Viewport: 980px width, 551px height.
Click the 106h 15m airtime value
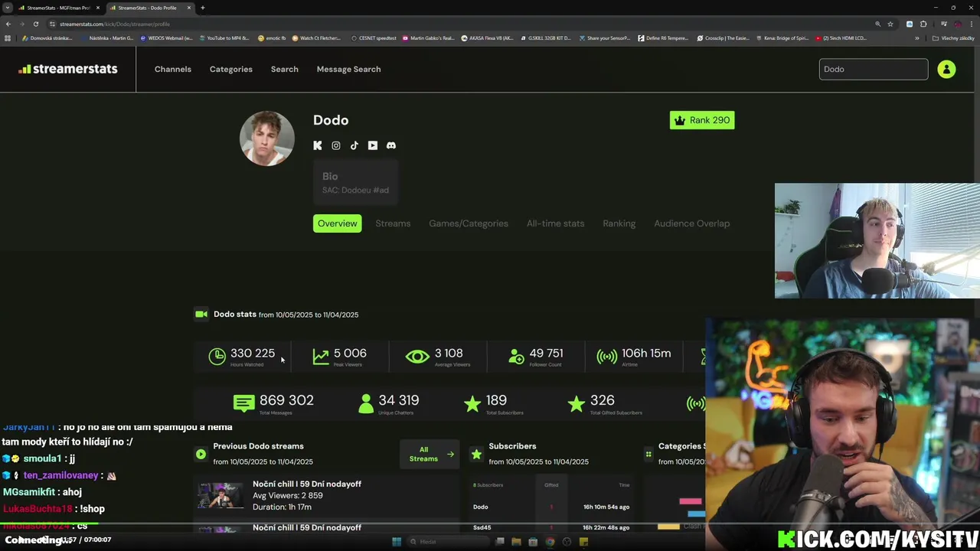click(646, 354)
